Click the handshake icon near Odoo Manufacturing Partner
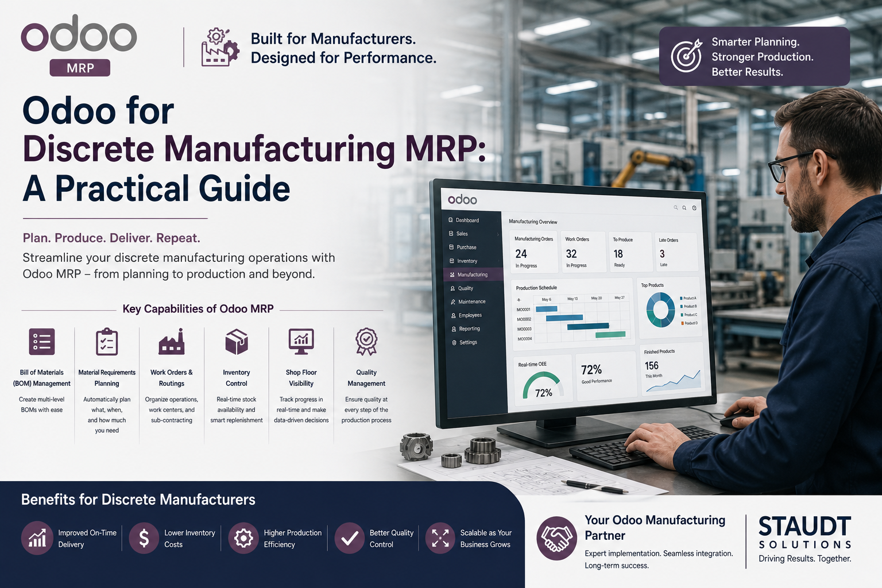Image resolution: width=882 pixels, height=588 pixels. 556,538
